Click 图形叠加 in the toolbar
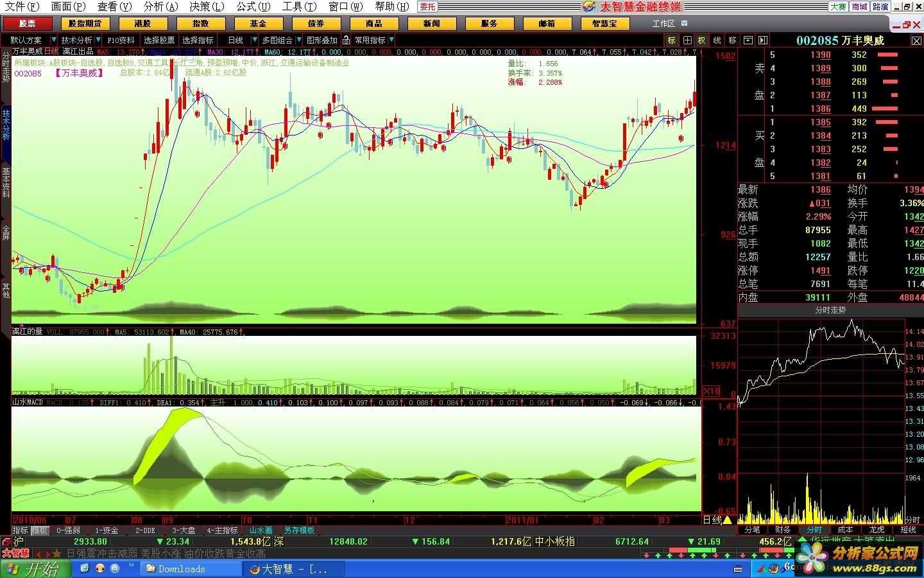 (322, 40)
